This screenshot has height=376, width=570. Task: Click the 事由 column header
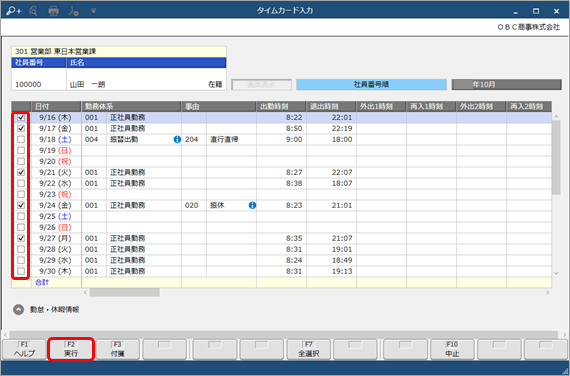tap(219, 107)
